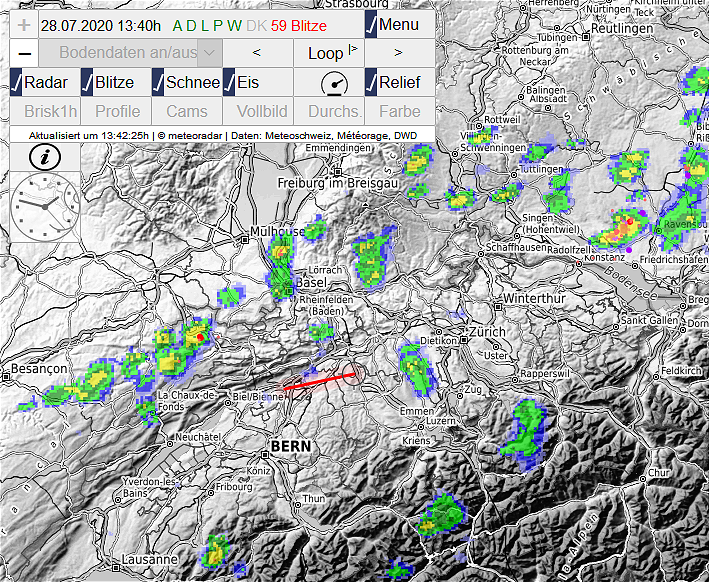
Task: Click the Chur city label
Action: tap(658, 472)
